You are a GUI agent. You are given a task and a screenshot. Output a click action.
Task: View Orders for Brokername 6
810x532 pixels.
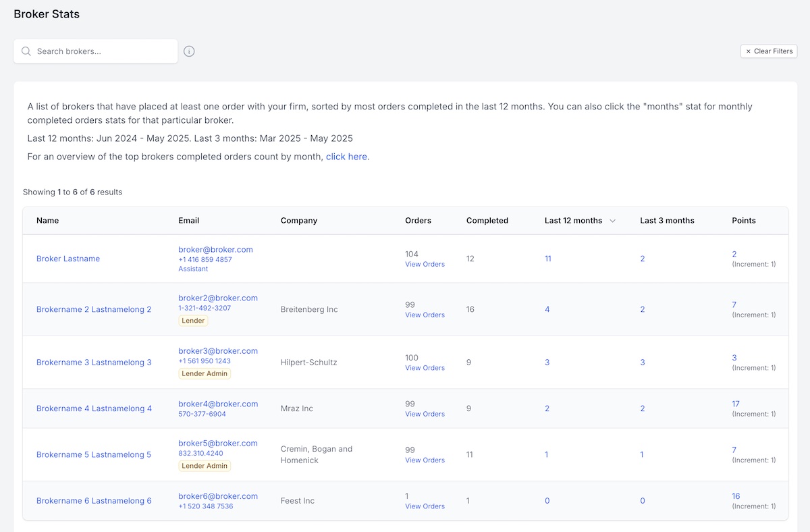[425, 506]
